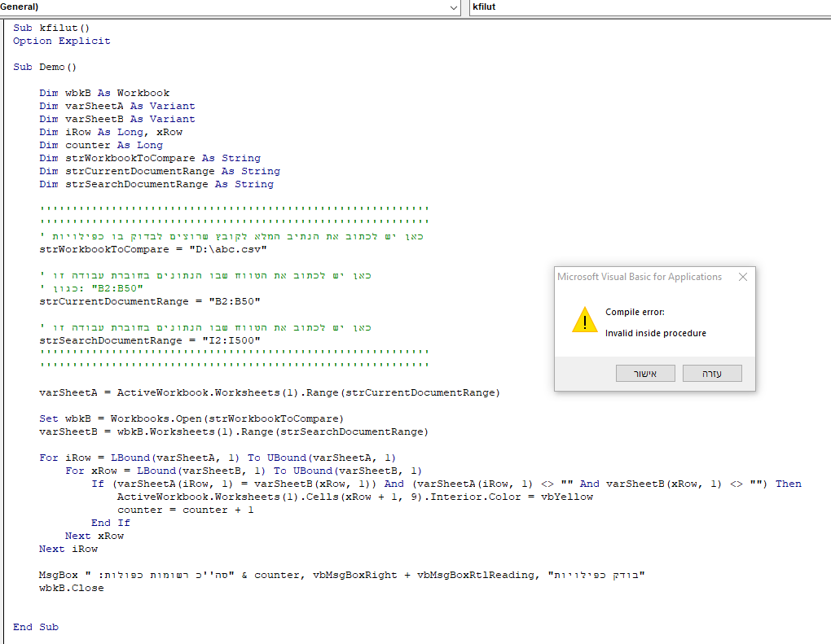The width and height of the screenshot is (831, 644).
Task: Open the kfilut procedure dropdown
Action: pos(650,7)
